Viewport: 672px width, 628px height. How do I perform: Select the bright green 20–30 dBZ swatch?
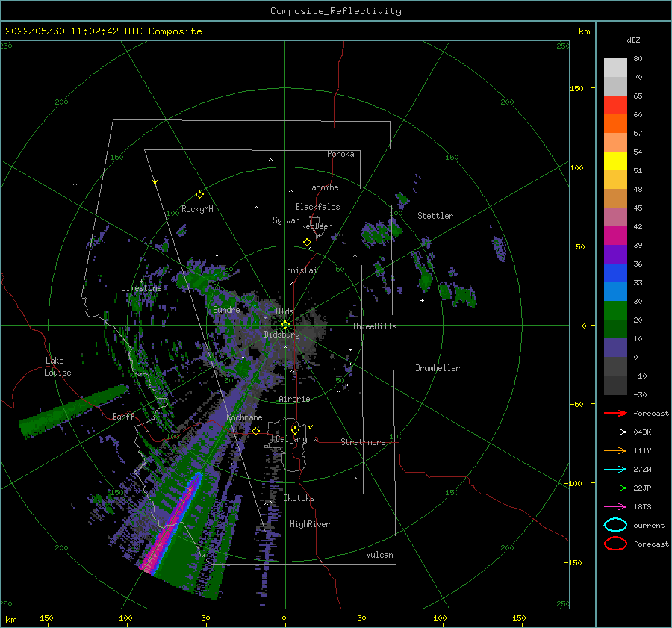click(x=615, y=311)
